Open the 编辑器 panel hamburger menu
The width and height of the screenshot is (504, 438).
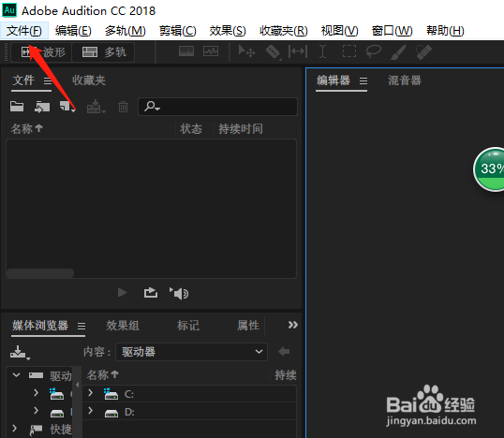point(363,80)
